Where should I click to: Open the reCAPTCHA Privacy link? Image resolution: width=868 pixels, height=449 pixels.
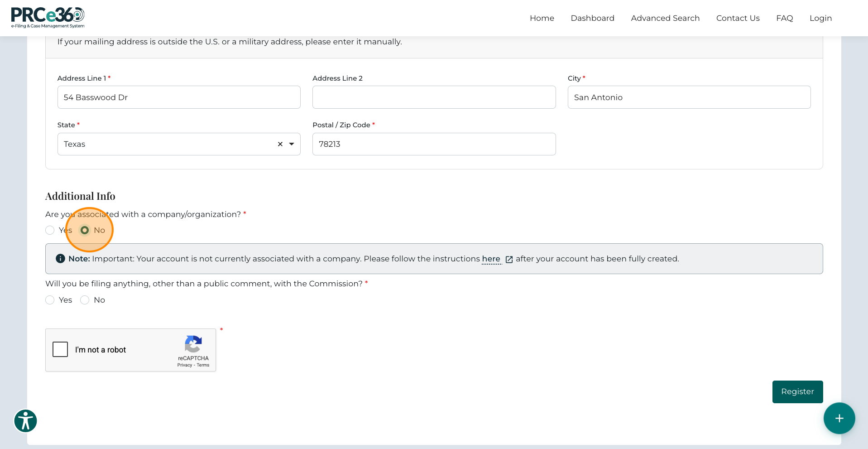click(x=185, y=365)
